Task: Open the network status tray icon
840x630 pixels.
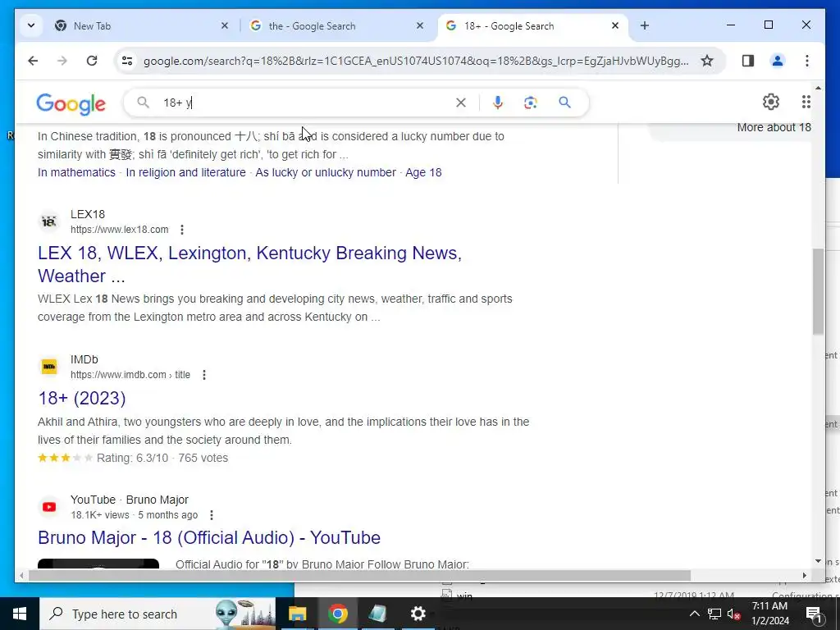Action: click(714, 614)
